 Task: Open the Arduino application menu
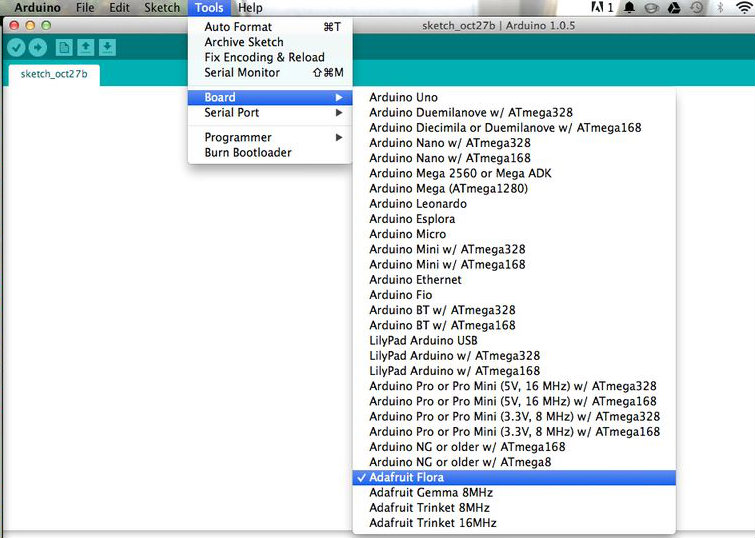coord(38,8)
